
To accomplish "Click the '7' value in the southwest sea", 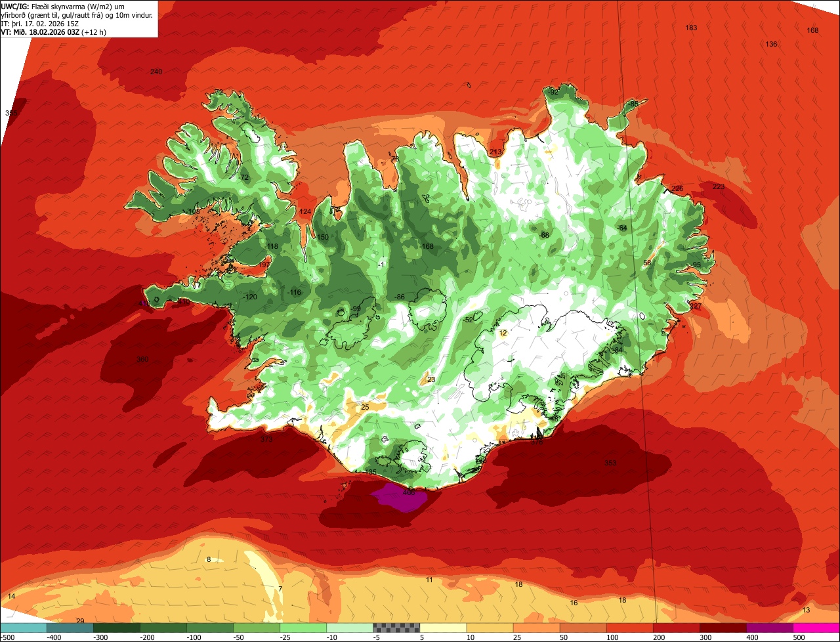I will tap(280, 589).
